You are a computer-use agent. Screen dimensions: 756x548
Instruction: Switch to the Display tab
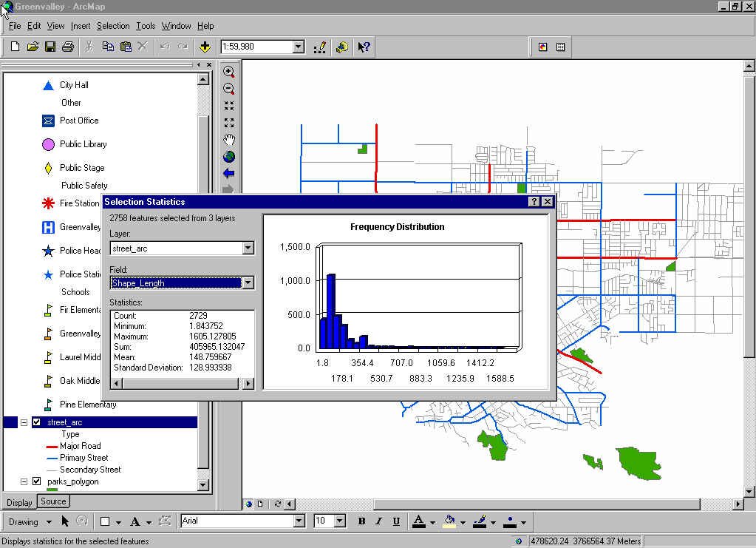coord(19,503)
